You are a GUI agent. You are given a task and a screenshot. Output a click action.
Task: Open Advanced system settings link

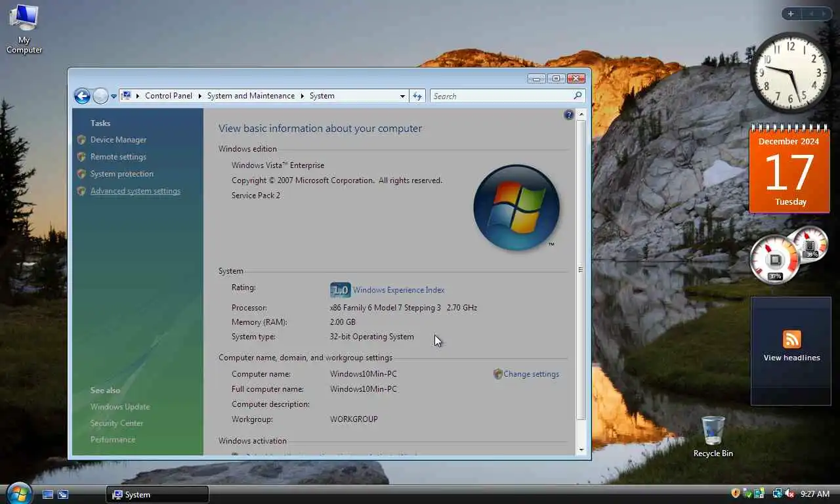(x=135, y=191)
